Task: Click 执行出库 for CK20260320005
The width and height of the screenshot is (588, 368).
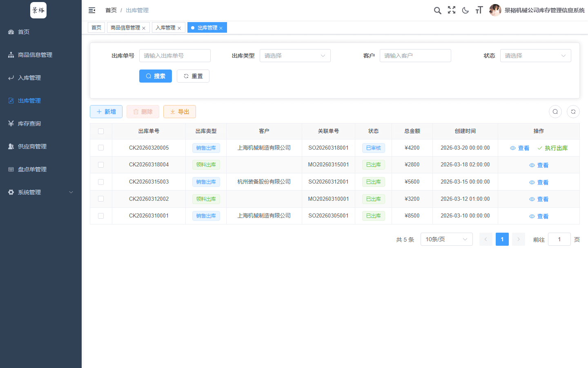Action: pyautogui.click(x=552, y=148)
